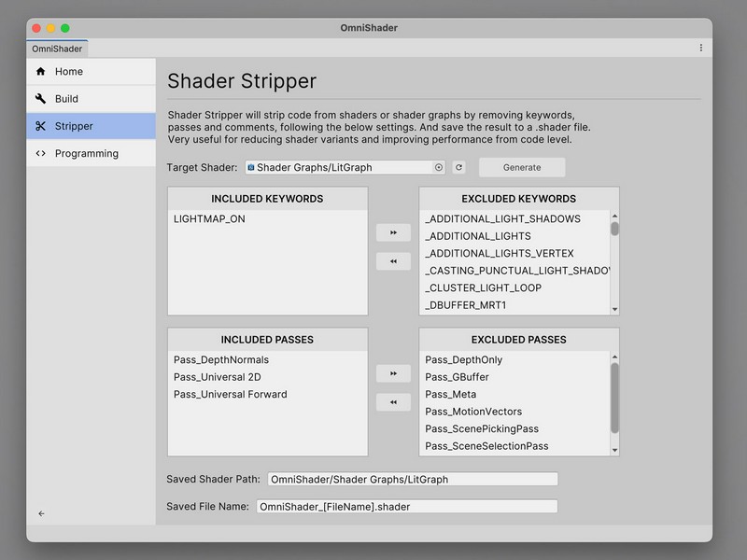747x560 pixels.
Task: Select Pass_SceneSelectionPass in excluded passes
Action: [x=515, y=446]
